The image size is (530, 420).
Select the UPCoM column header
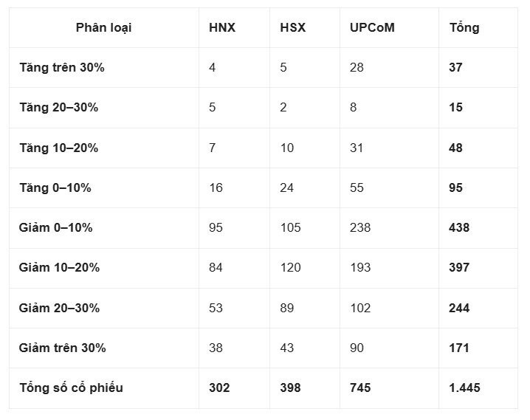[x=372, y=28]
